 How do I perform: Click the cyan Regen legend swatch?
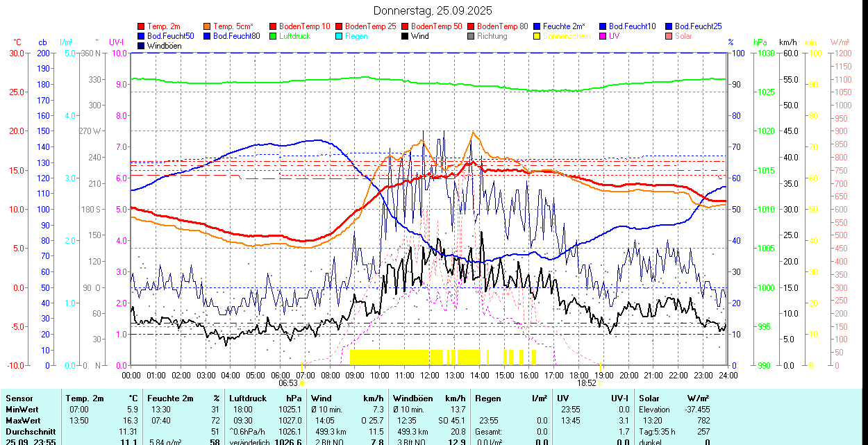pos(340,36)
